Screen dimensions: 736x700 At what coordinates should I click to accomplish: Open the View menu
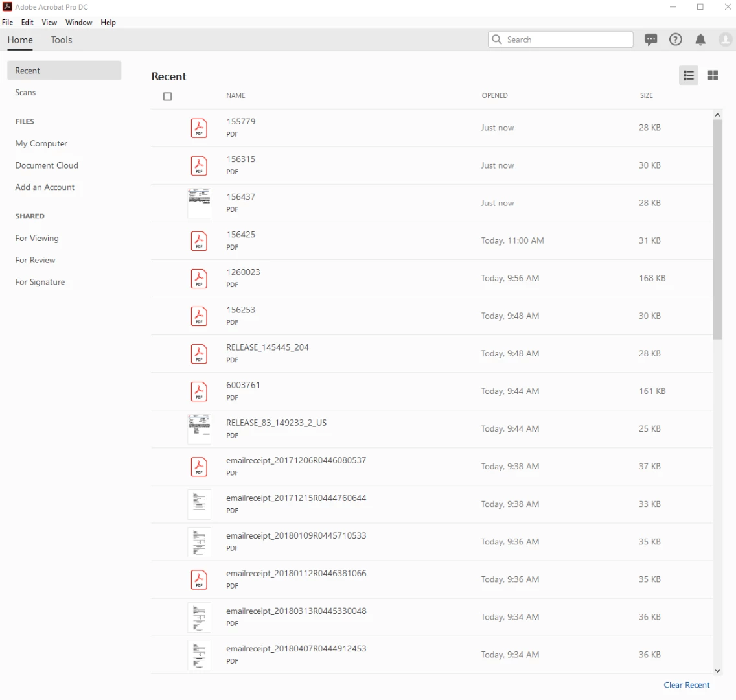[49, 22]
